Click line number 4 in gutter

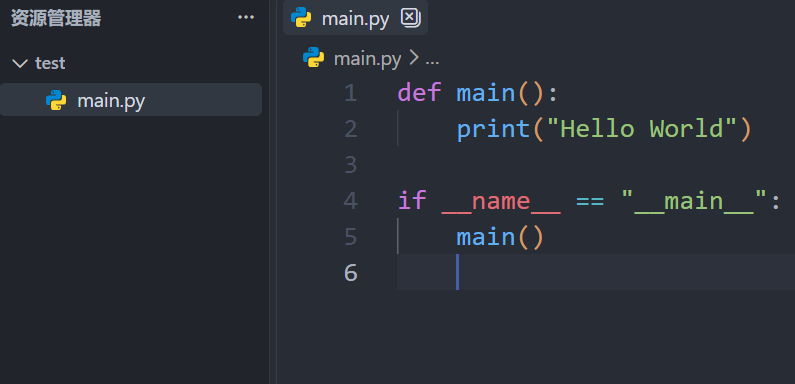[x=350, y=201]
